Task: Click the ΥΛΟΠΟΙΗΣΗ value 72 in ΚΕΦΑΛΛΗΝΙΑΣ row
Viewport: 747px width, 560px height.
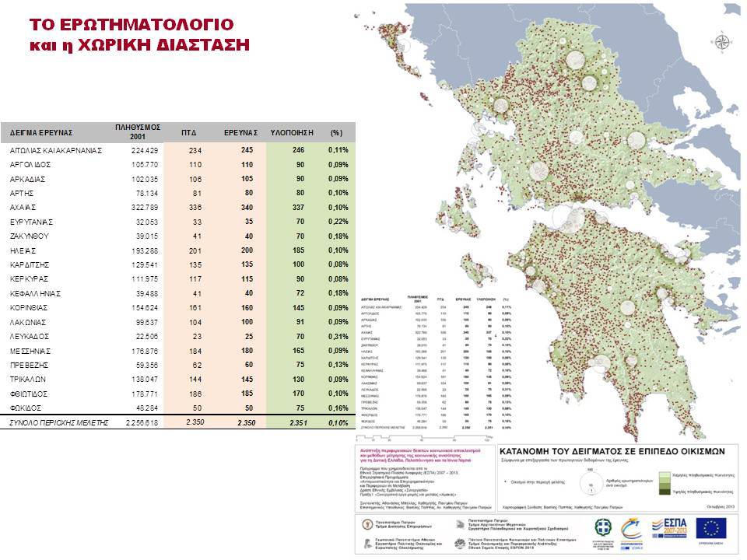Action: tap(300, 293)
